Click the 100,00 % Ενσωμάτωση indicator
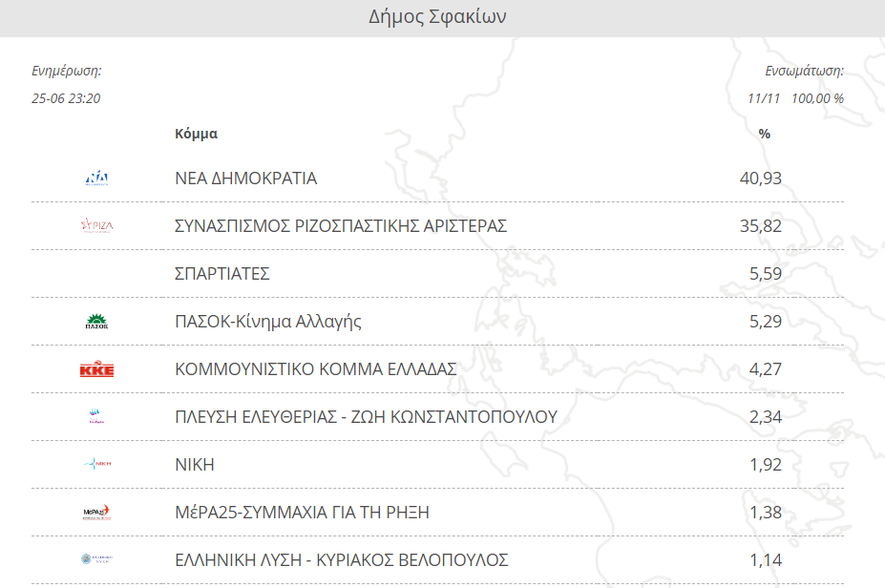 tap(819, 97)
